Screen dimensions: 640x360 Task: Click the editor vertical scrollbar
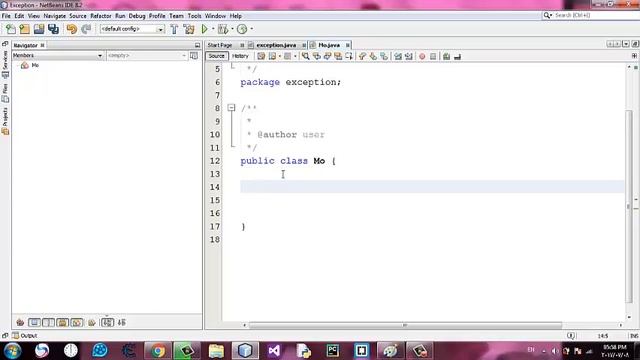[x=629, y=206]
